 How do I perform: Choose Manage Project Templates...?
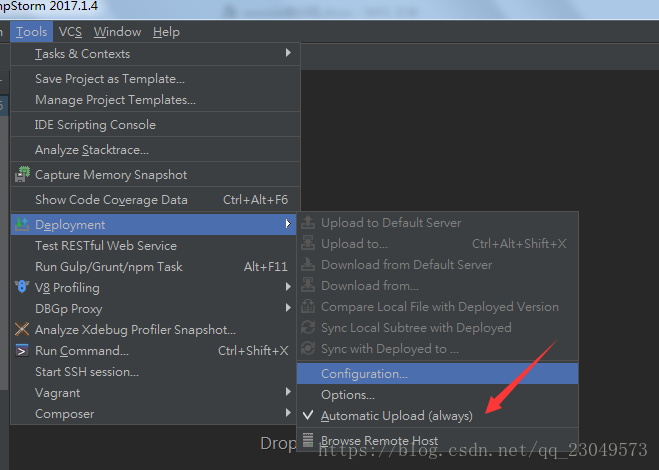pos(155,100)
